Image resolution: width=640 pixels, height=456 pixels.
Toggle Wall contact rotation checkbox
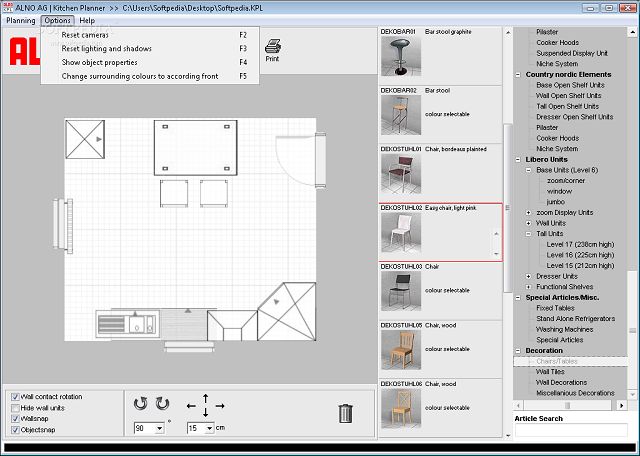point(15,397)
